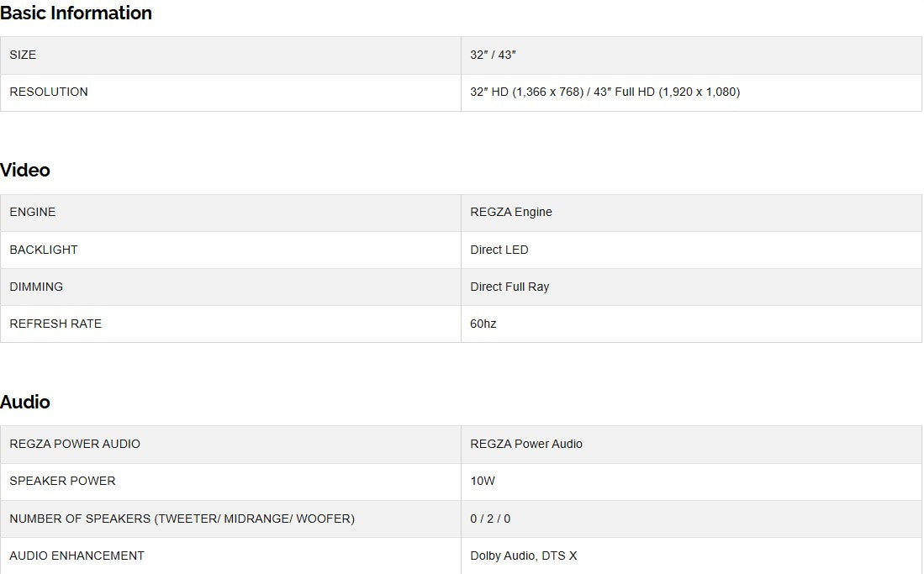The image size is (924, 574).
Task: Select the SPEAKER POWER row label
Action: tap(62, 481)
